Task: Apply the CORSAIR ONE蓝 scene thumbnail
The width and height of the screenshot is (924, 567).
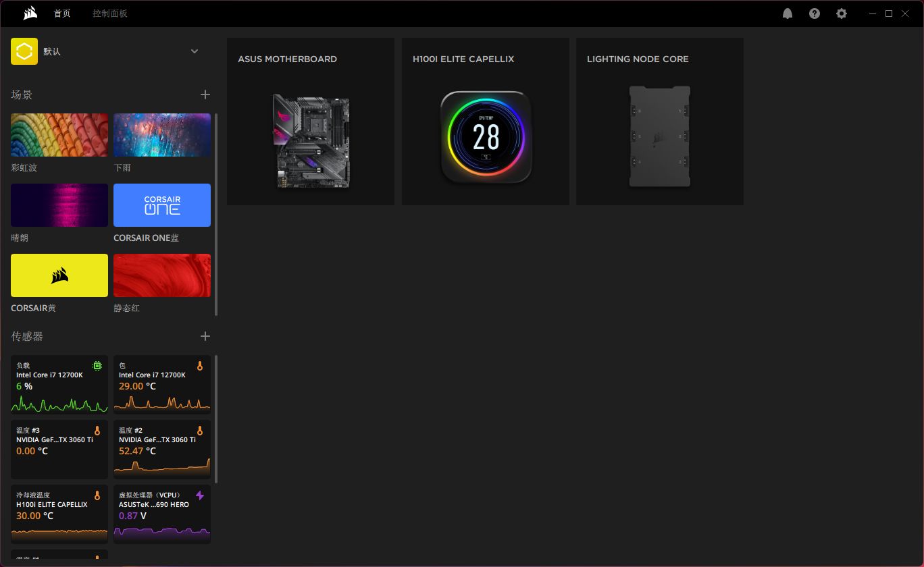Action: (x=162, y=205)
